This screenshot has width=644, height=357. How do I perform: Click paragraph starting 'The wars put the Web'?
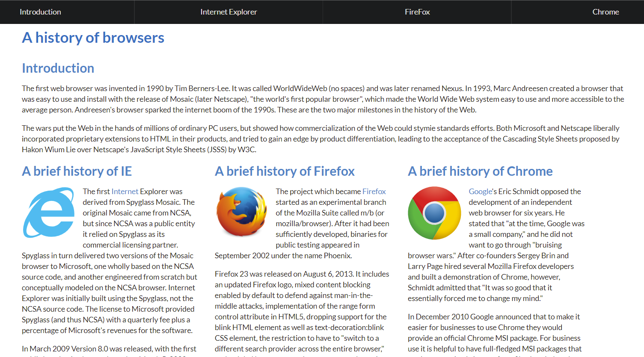pyautogui.click(x=321, y=139)
